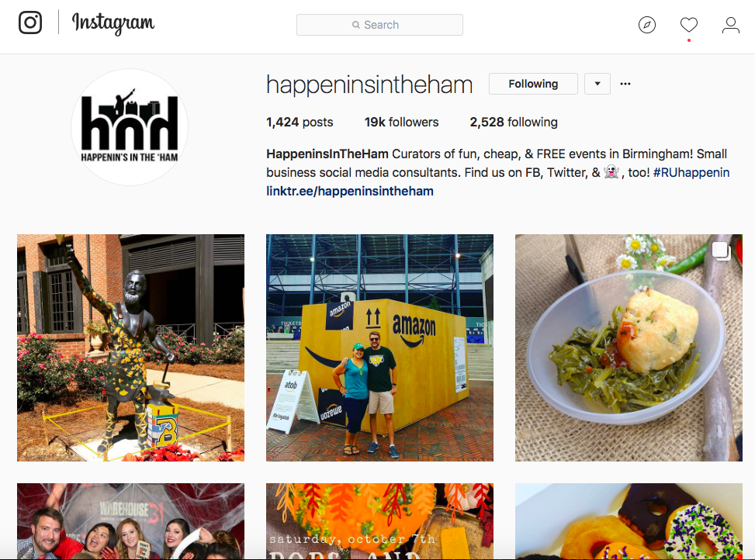The width and height of the screenshot is (755, 560).
Task: Open the linktr.ee/happeninsintheham link
Action: (350, 191)
